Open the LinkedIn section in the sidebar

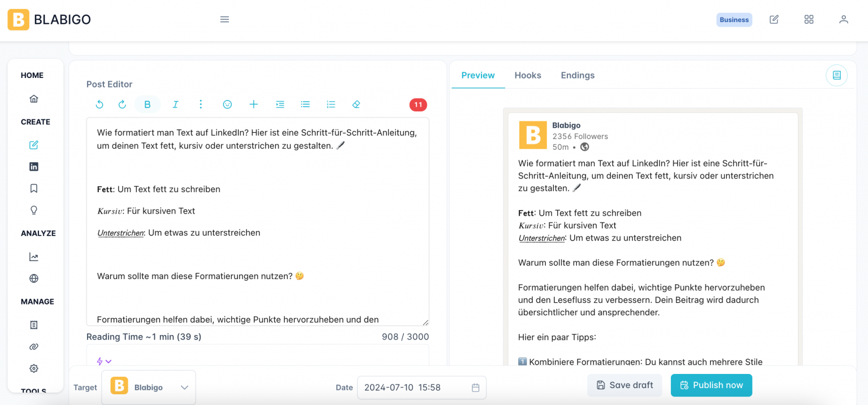click(34, 166)
